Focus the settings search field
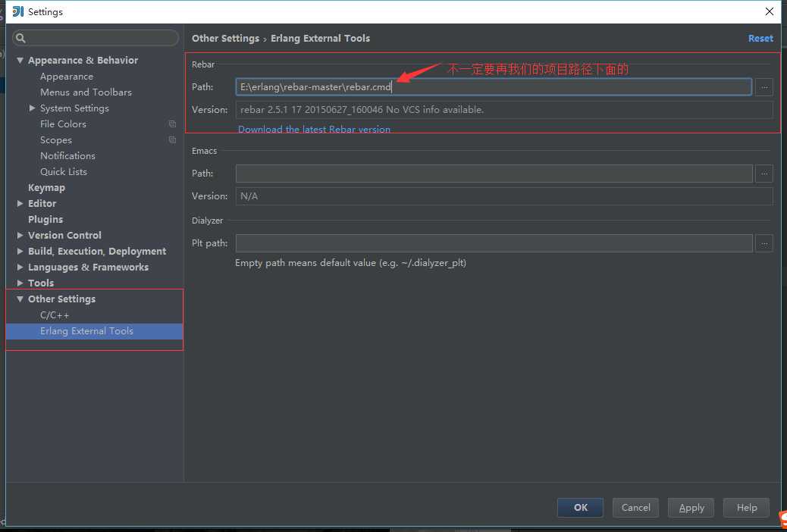This screenshot has height=532, width=787. (x=96, y=38)
